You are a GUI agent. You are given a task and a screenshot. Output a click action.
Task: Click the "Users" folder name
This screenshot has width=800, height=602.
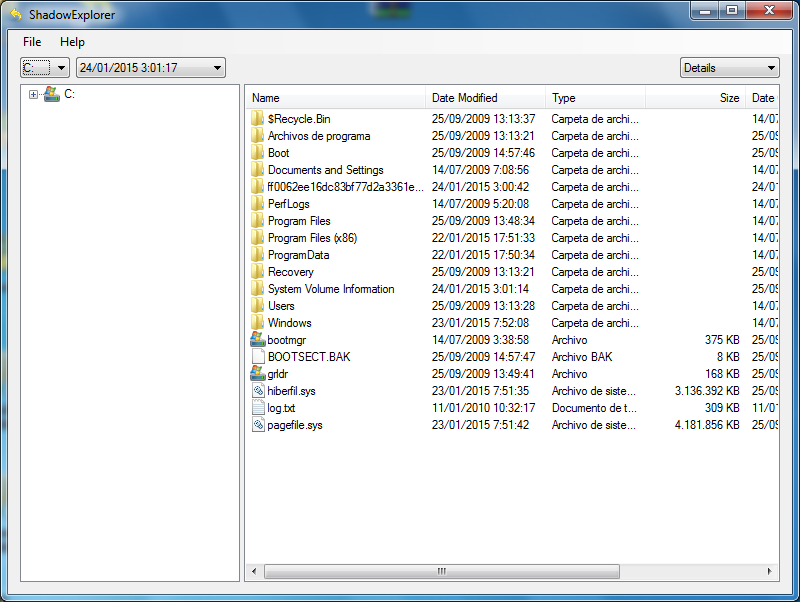(x=281, y=306)
